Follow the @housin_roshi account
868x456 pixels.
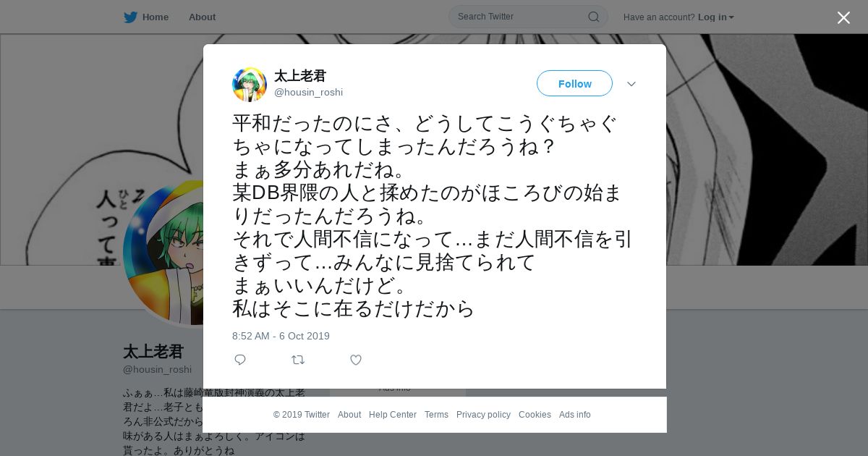(574, 83)
